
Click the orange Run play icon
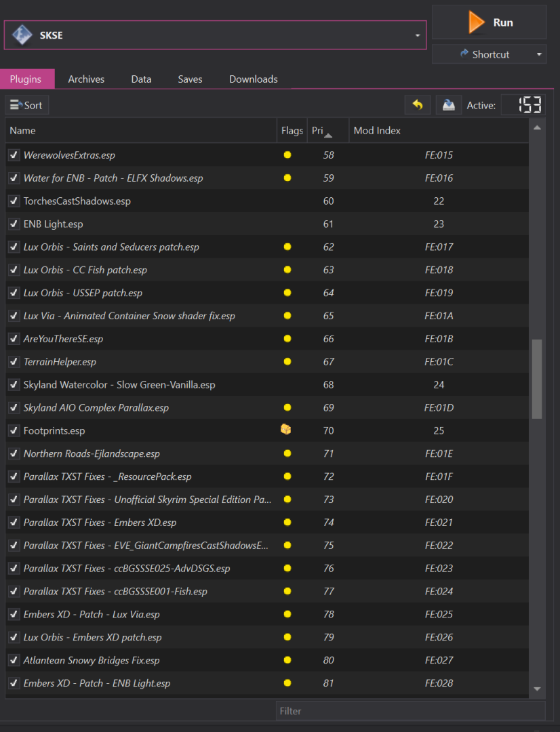pos(477,22)
